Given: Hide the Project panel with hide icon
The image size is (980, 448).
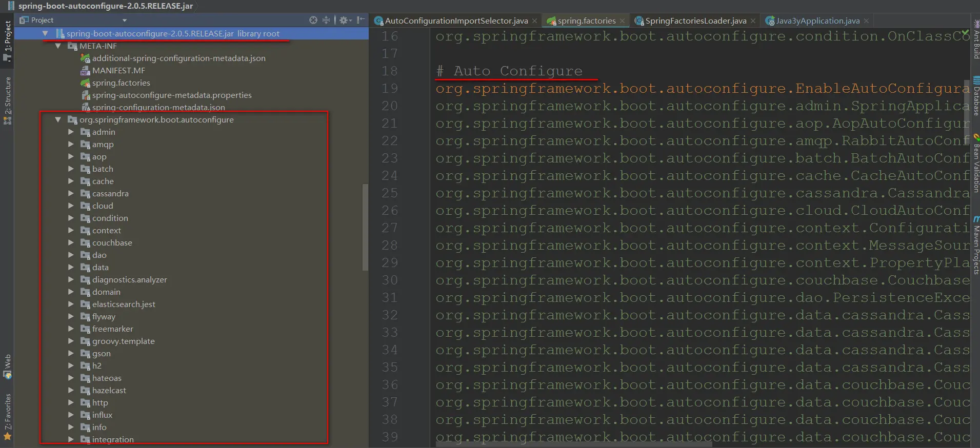Looking at the screenshot, I should pyautogui.click(x=361, y=20).
